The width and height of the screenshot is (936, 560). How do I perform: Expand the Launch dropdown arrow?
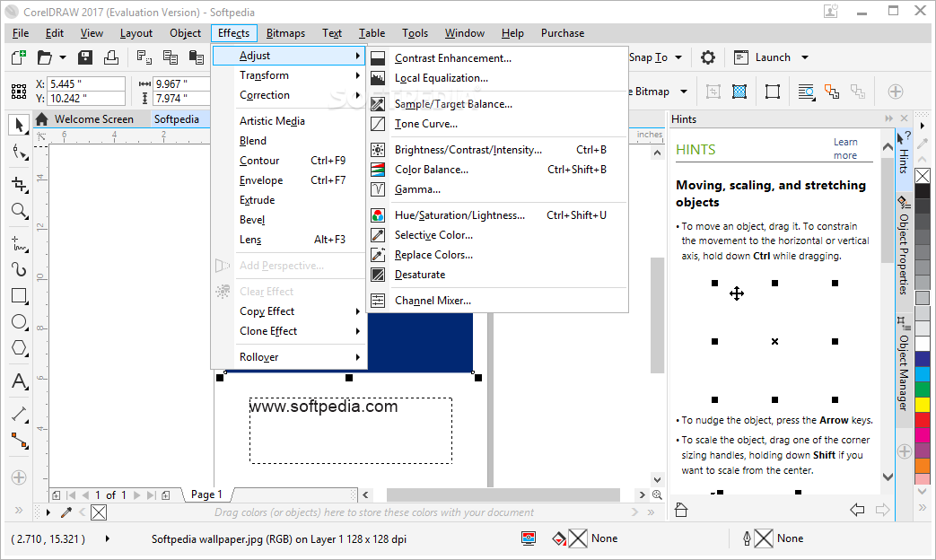point(805,57)
